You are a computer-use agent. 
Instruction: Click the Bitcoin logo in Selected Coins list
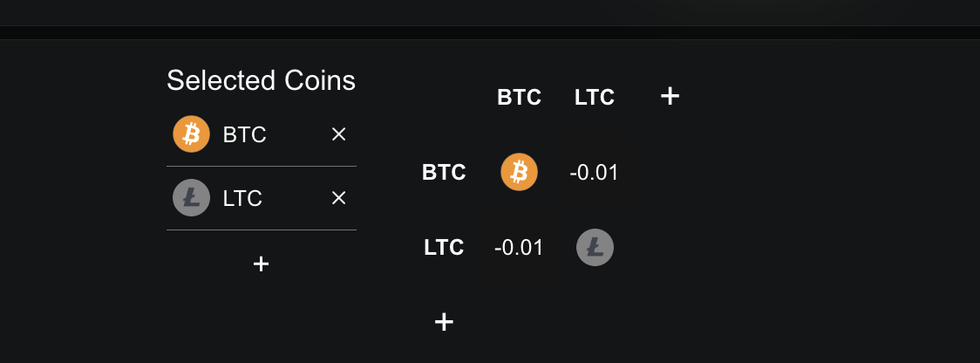point(191,134)
